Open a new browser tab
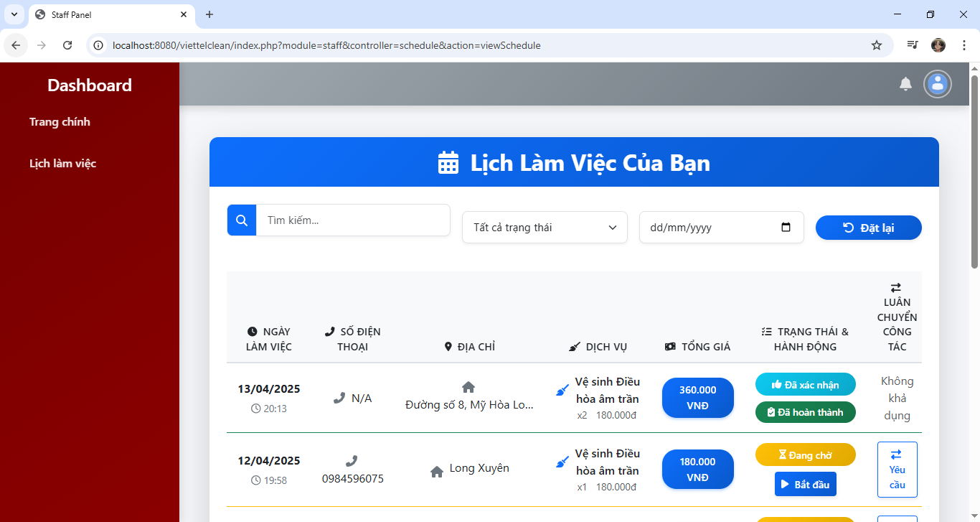 click(x=209, y=14)
